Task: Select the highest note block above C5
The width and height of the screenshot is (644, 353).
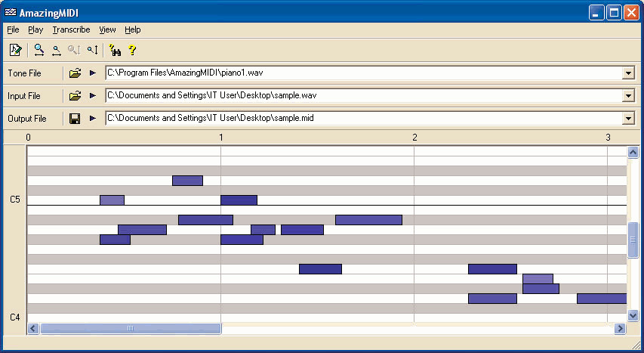Action: (x=188, y=181)
